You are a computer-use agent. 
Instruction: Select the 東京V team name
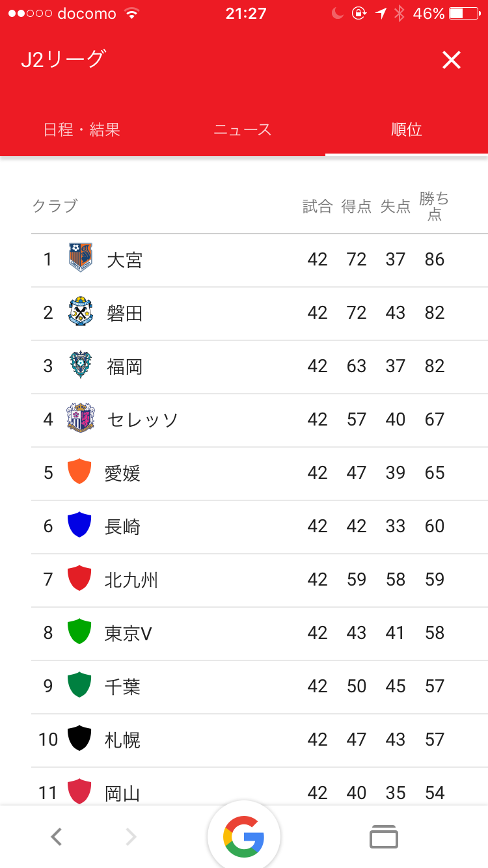click(128, 632)
